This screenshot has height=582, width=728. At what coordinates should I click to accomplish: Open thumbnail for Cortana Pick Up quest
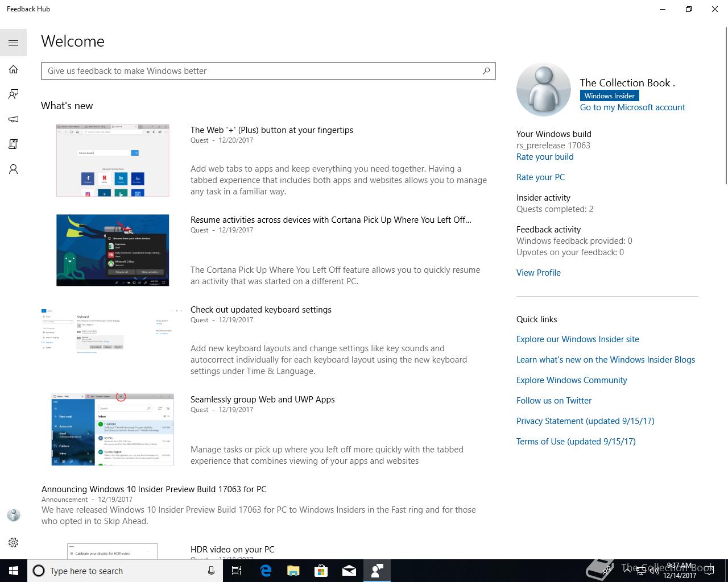[x=113, y=250]
